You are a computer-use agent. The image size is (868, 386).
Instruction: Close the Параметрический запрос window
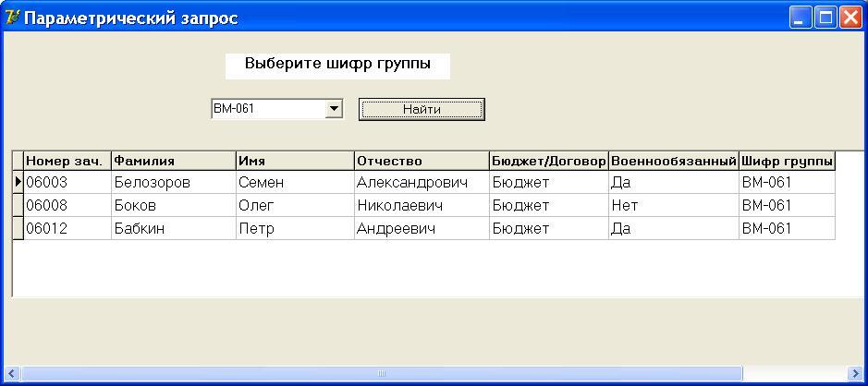tap(850, 18)
